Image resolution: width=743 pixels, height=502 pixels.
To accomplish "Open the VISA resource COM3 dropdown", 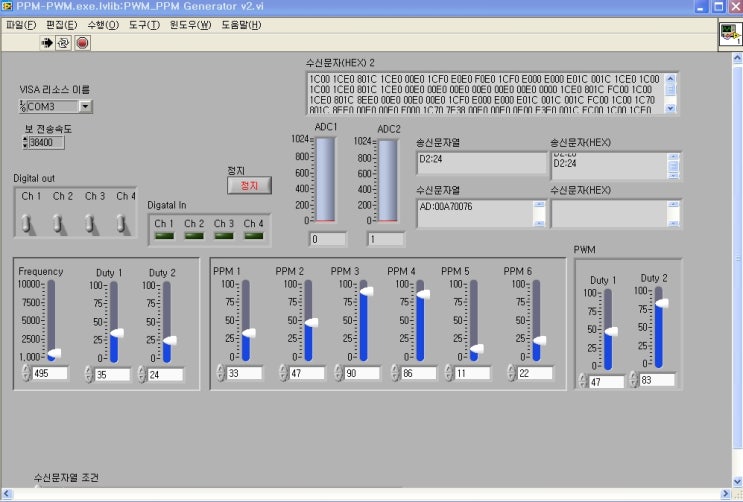I will coord(85,106).
